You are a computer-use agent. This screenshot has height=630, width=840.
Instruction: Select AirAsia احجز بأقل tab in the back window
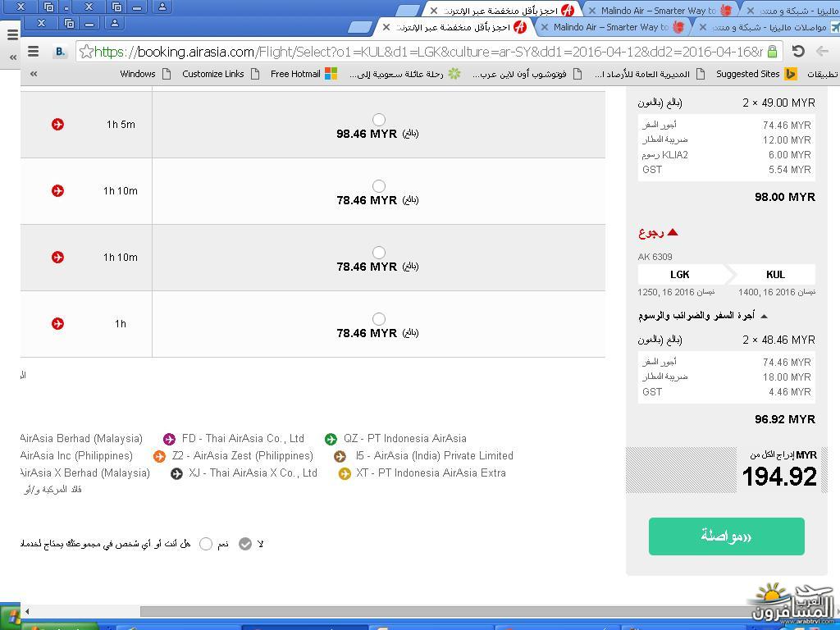click(501, 10)
